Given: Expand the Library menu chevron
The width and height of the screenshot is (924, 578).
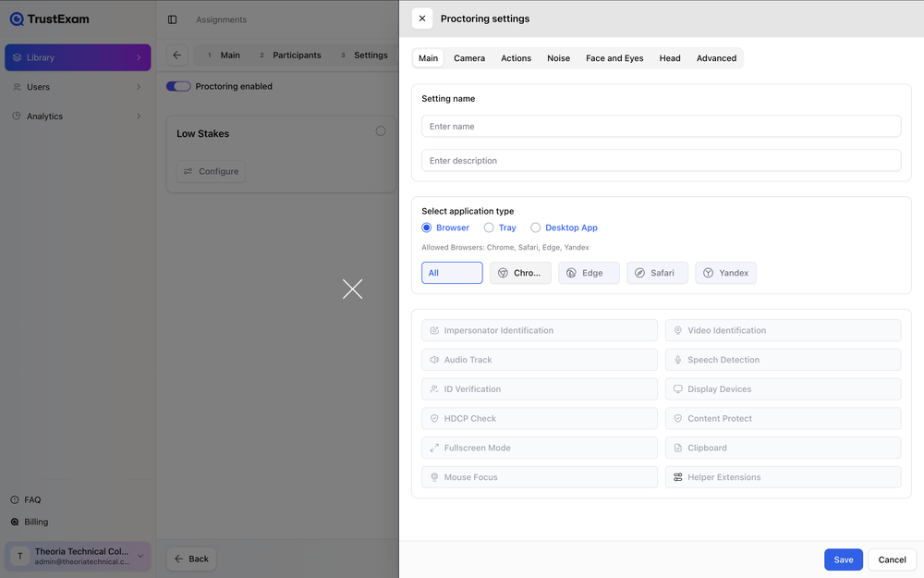Looking at the screenshot, I should pos(139,57).
